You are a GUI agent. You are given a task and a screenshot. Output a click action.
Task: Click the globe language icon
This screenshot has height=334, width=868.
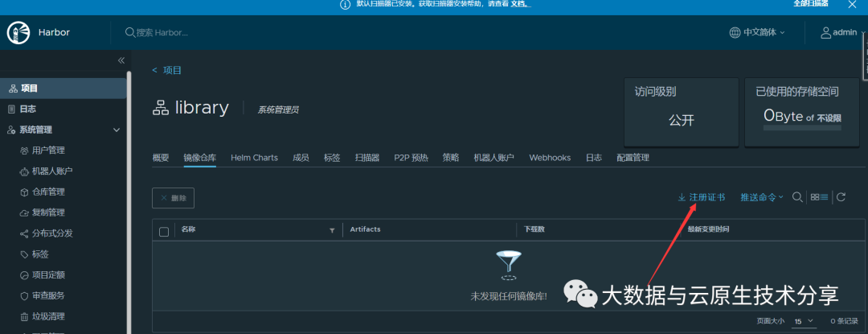pyautogui.click(x=735, y=33)
